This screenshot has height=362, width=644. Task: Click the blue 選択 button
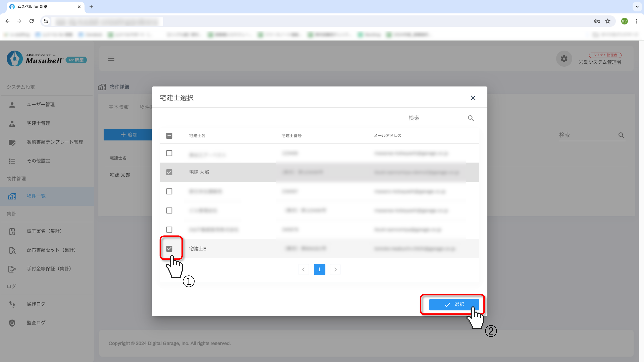pos(454,304)
